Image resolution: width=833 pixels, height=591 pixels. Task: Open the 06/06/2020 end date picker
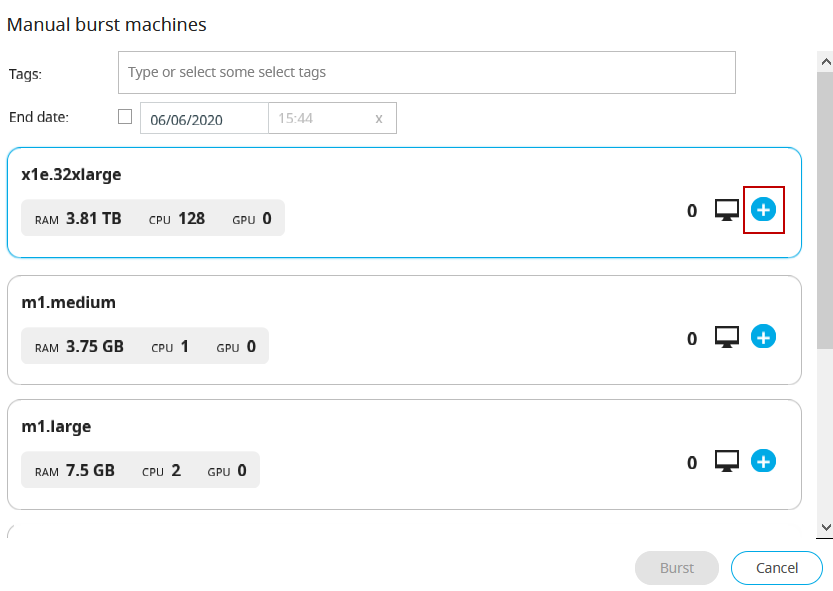(204, 118)
